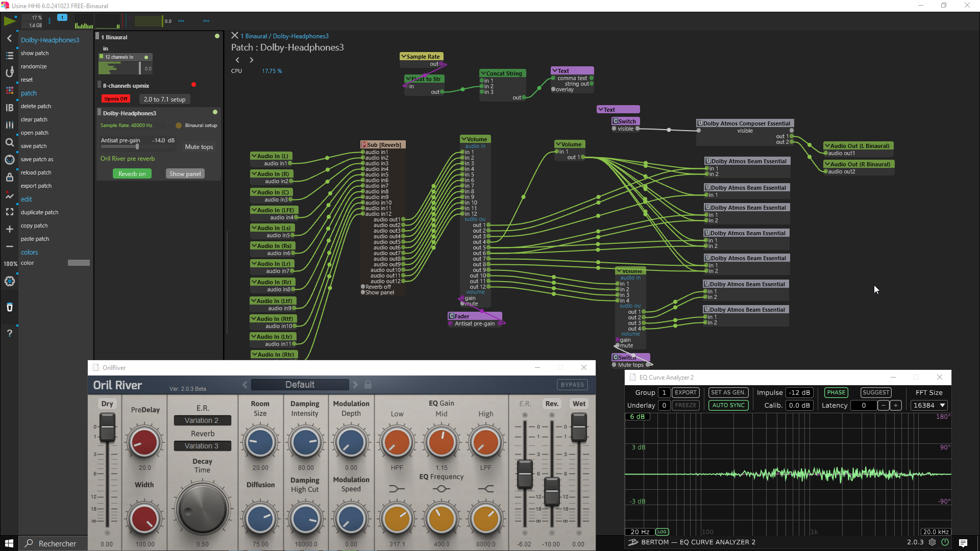Click duplicate patch menu item

(x=39, y=212)
